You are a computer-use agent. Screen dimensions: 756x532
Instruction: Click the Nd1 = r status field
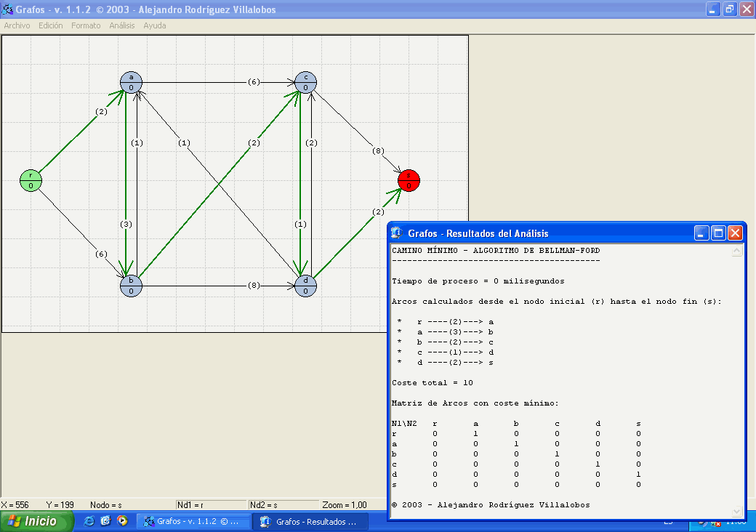point(210,504)
